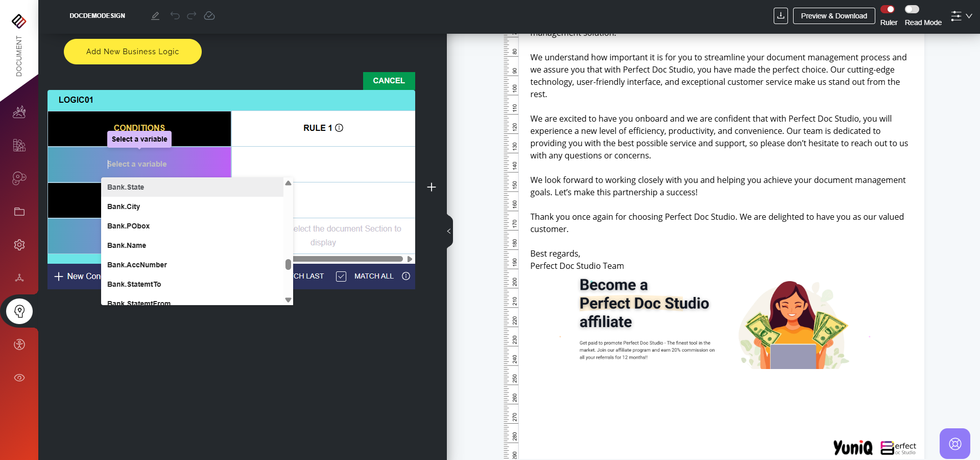Click the help lifebuoy button at bottom right
This screenshot has width=980, height=460.
point(954,443)
